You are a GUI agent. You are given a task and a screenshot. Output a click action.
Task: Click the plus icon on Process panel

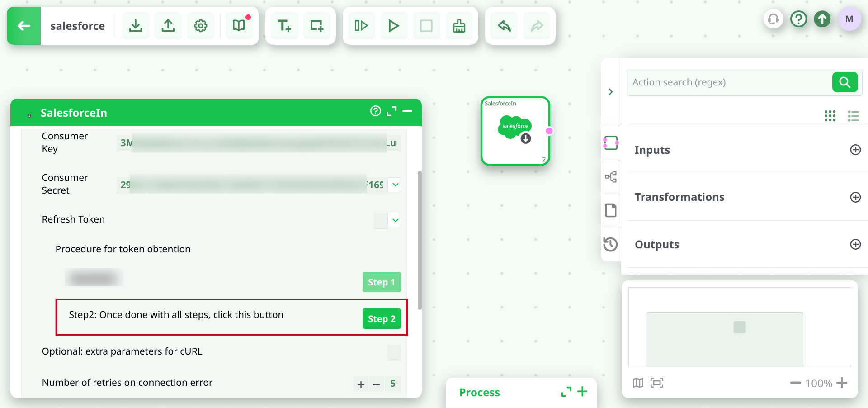[x=582, y=391]
